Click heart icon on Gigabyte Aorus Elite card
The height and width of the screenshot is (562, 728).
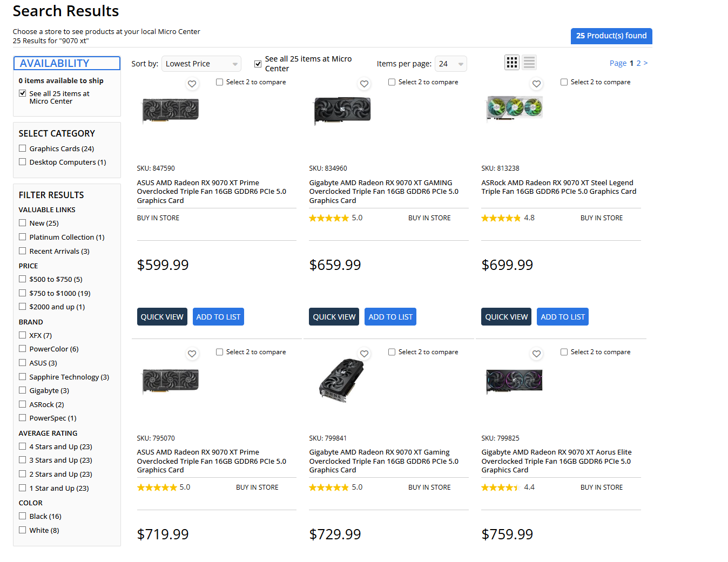click(x=536, y=354)
